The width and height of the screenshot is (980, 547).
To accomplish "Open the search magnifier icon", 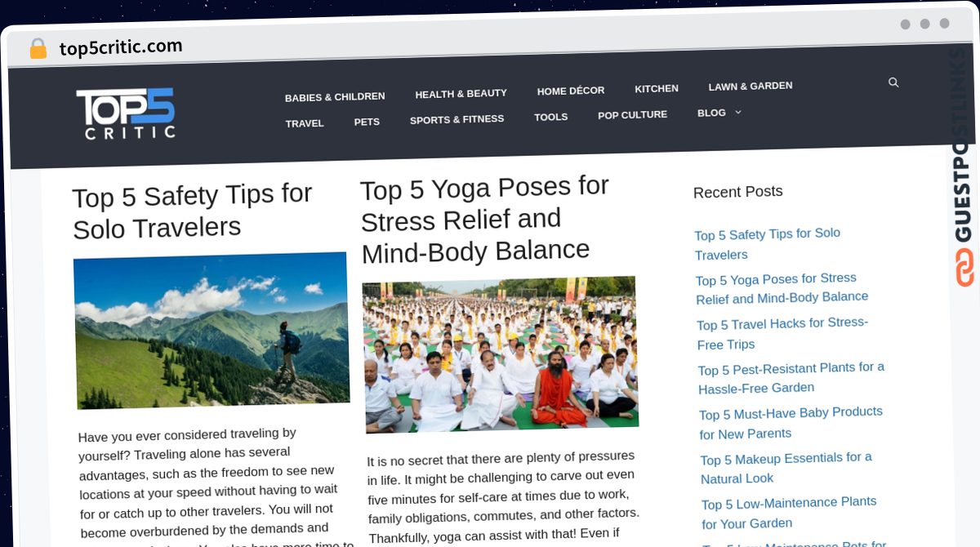I will click(893, 82).
